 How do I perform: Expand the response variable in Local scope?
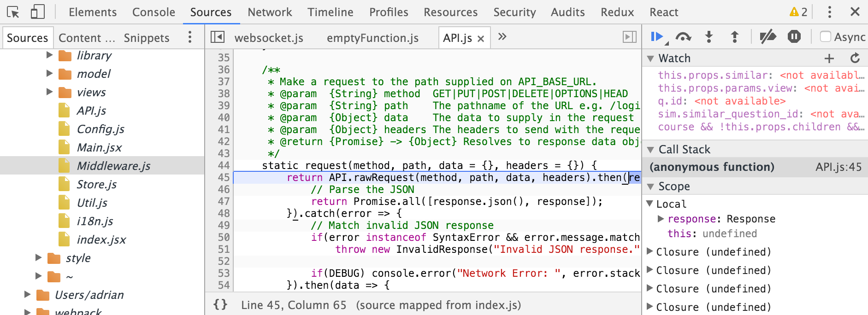point(661,219)
